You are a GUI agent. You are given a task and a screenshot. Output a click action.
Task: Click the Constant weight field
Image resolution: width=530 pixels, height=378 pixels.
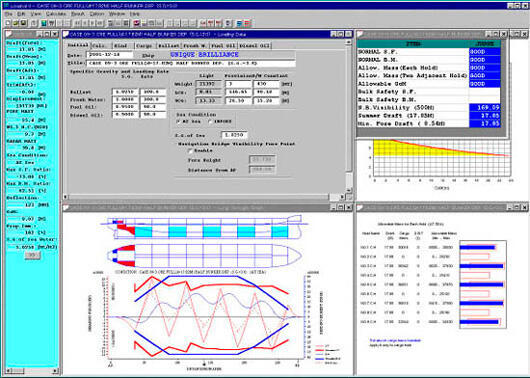click(x=266, y=84)
